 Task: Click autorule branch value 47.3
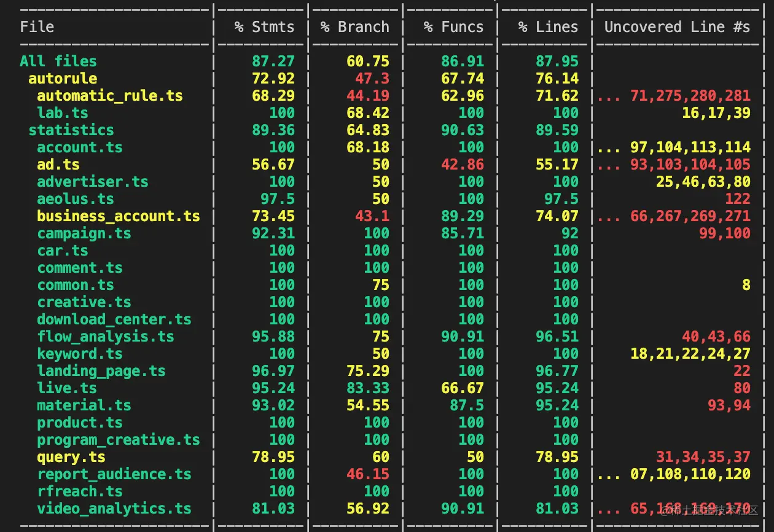[x=372, y=79]
